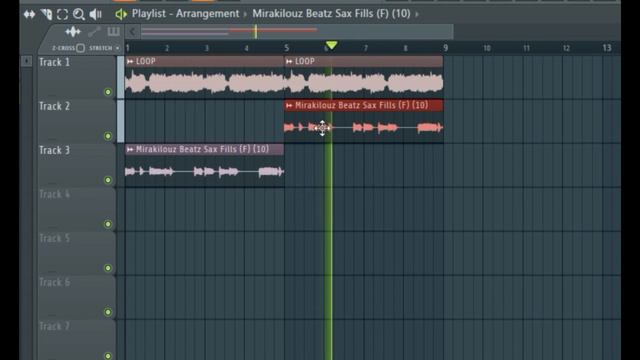This screenshot has width=640, height=360.
Task: Open clip menu of Sax Fills clip on Track 2
Action: coord(289,105)
